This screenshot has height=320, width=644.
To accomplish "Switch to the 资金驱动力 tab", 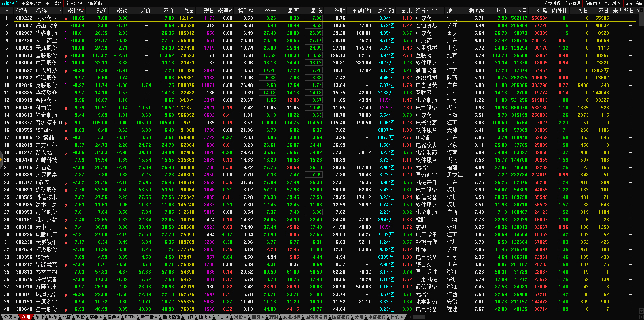I will click(31, 3).
